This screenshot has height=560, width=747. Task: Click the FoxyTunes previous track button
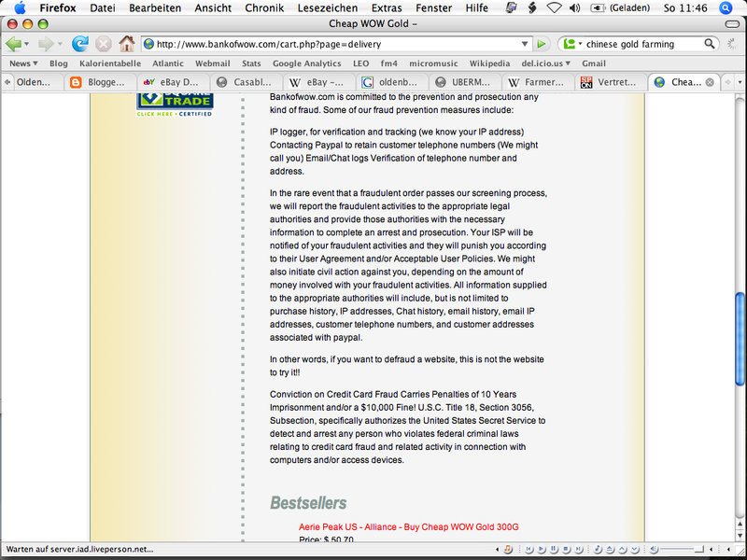tap(529, 549)
